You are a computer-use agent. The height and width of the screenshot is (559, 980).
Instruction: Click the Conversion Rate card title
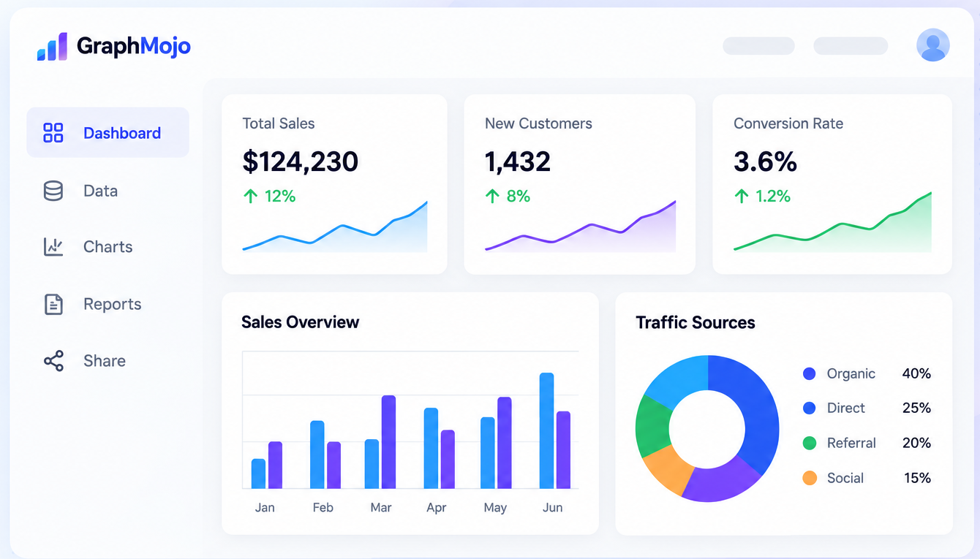pos(788,123)
